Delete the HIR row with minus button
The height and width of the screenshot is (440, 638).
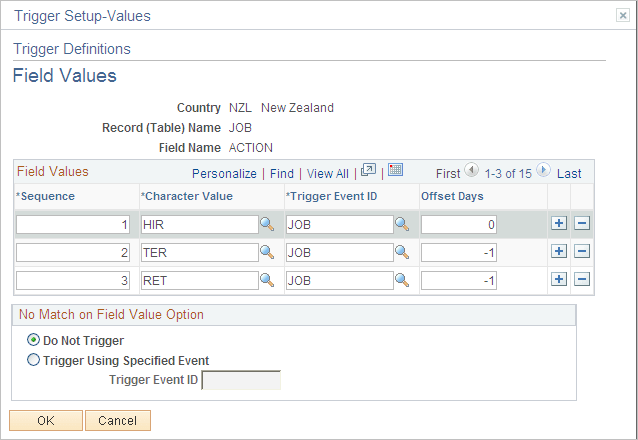click(x=582, y=223)
